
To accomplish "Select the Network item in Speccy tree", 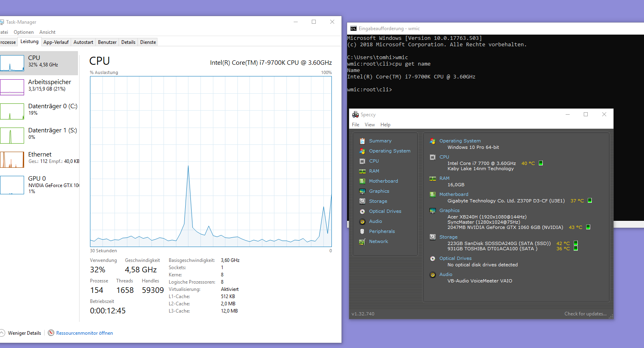I will (x=378, y=241).
